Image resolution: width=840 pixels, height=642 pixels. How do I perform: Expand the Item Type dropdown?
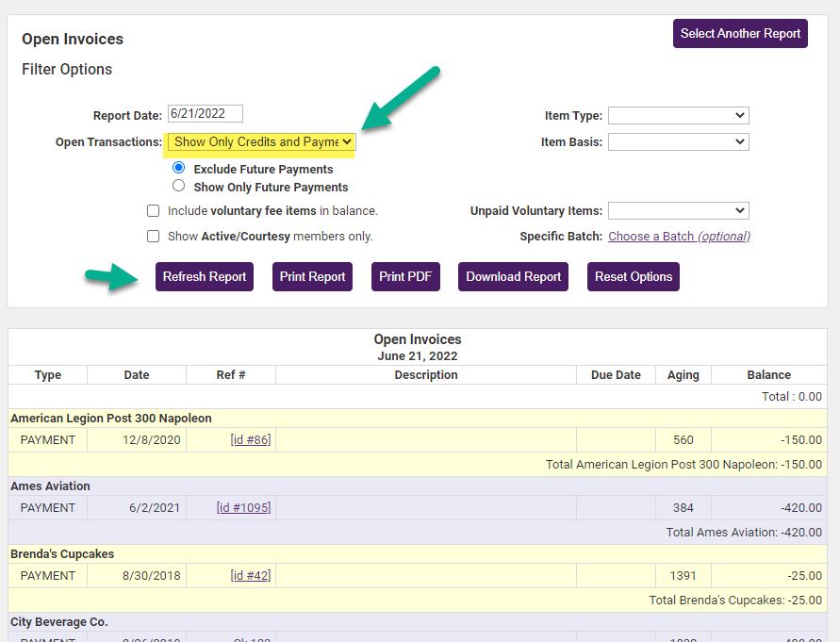[x=678, y=115]
